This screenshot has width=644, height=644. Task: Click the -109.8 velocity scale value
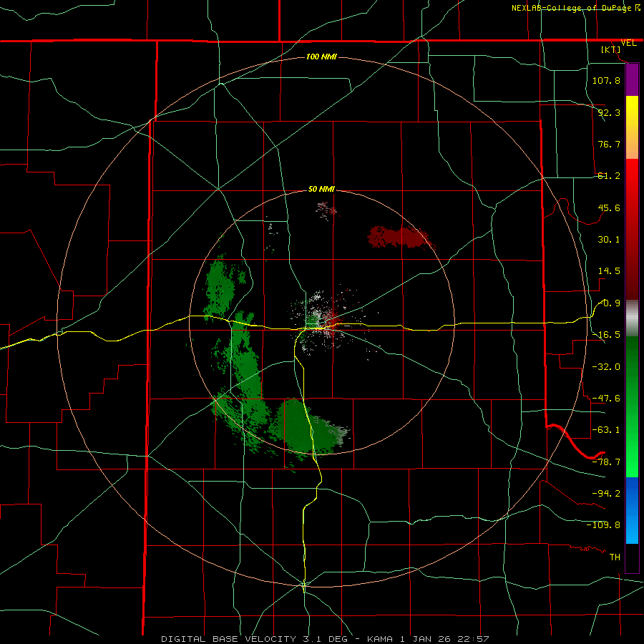point(603,525)
